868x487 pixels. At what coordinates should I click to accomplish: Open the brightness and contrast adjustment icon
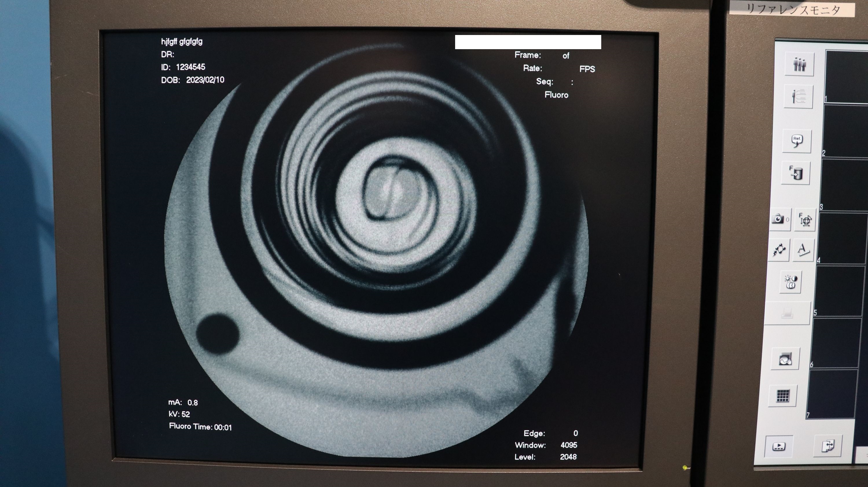pos(790,282)
